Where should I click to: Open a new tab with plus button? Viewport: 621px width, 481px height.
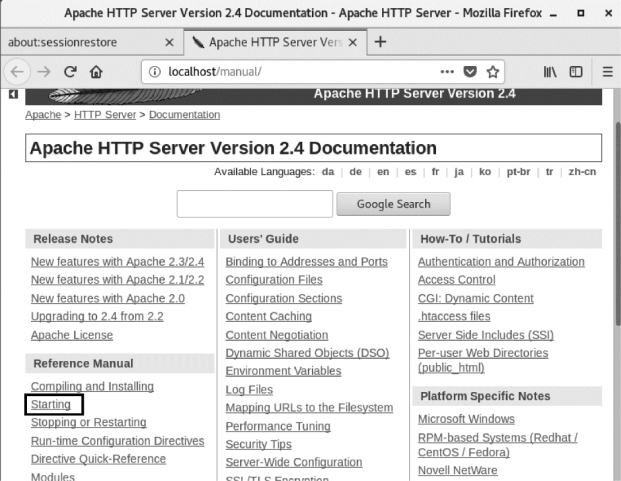[380, 42]
